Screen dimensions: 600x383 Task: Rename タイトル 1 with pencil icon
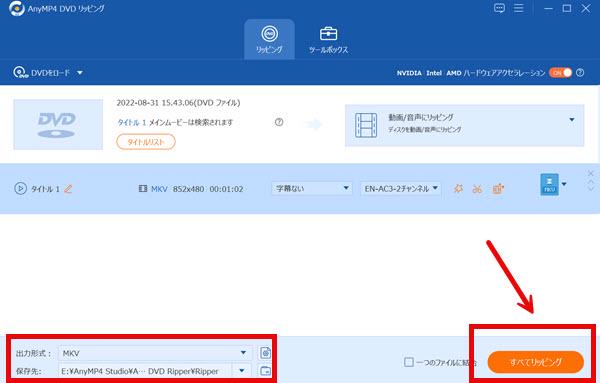click(68, 189)
